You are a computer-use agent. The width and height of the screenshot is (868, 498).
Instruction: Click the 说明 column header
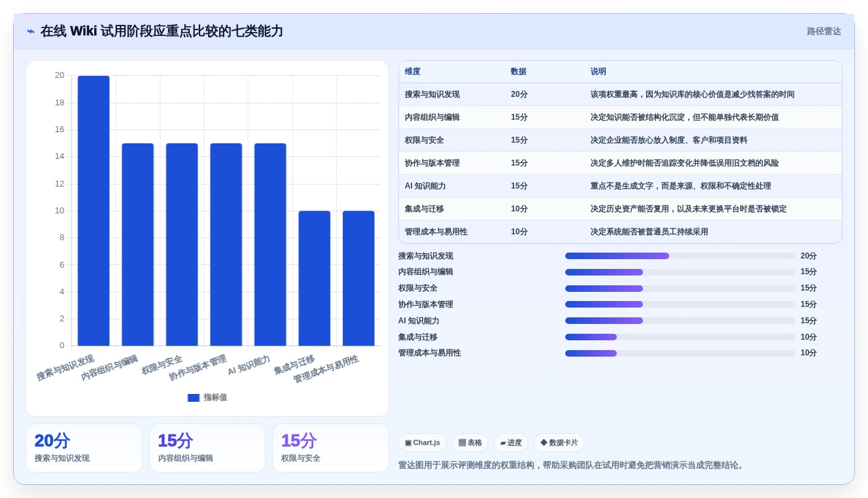[x=599, y=72]
